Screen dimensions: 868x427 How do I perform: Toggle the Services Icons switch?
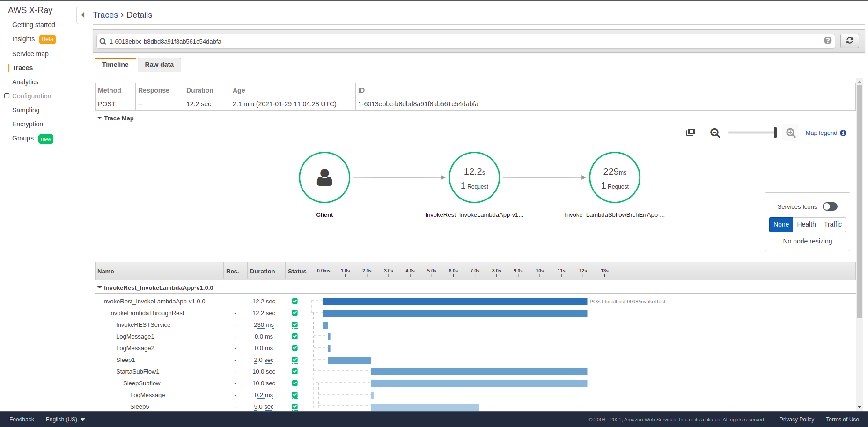830,206
